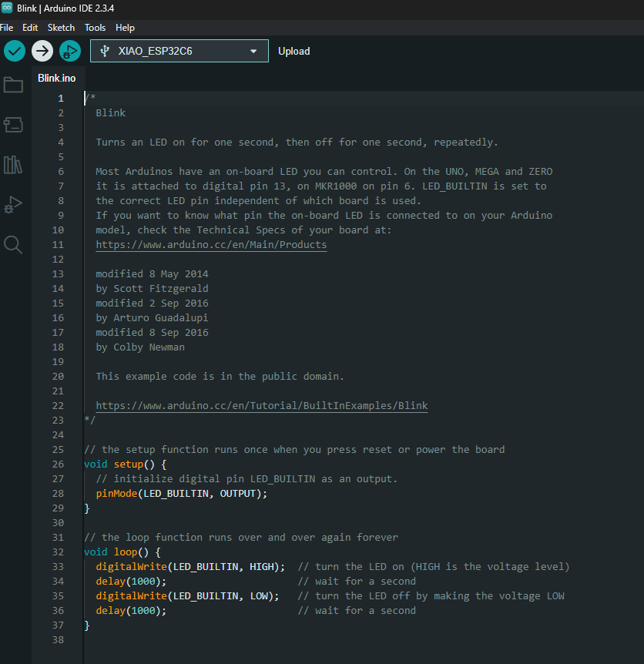Viewport: 644px width, 664px height.
Task: Click 'Turns an LED on for one second' comment
Action: pyautogui.click(x=297, y=142)
